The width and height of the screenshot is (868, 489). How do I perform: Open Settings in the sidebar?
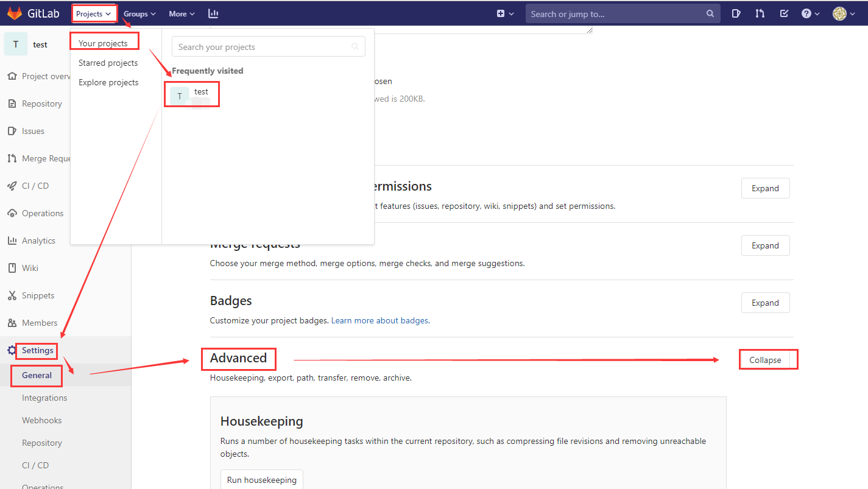tap(38, 350)
